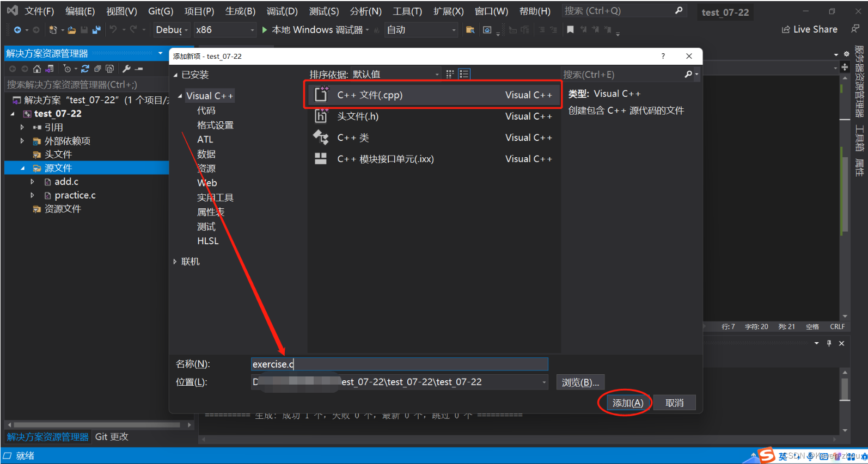Viewport: 868px width, 464px height.
Task: Select the 资源文件 folder
Action: click(63, 209)
